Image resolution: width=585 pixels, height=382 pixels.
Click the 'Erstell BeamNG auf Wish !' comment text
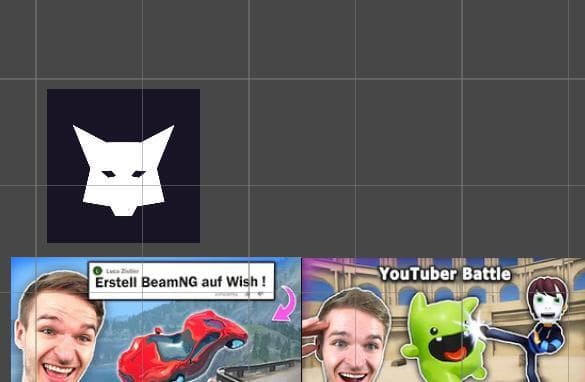pos(181,282)
